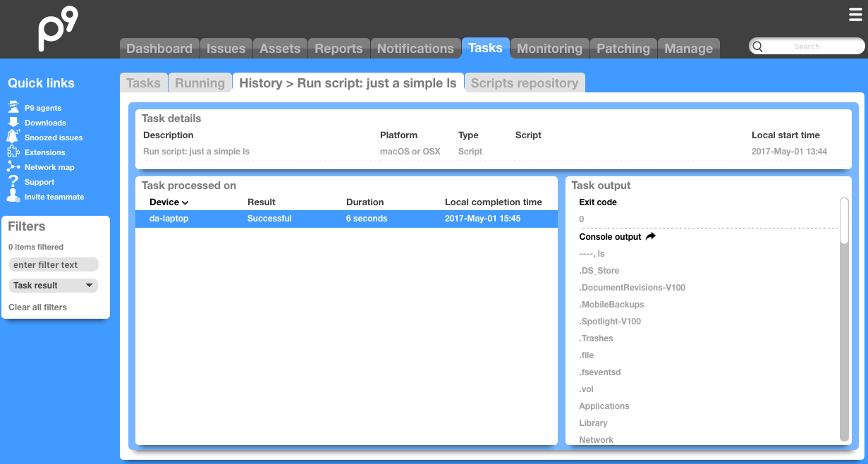Click the .file output line
Screen dimensions: 868x464
point(587,355)
